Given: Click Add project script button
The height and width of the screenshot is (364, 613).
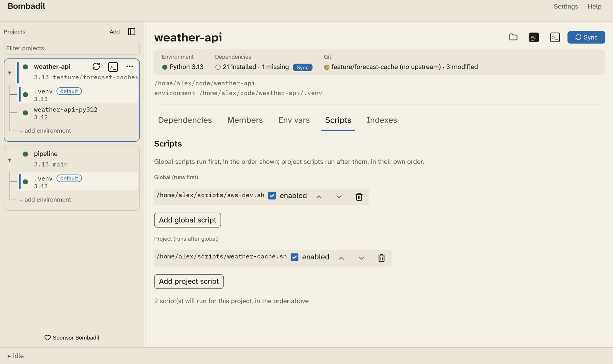Looking at the screenshot, I should tap(189, 281).
